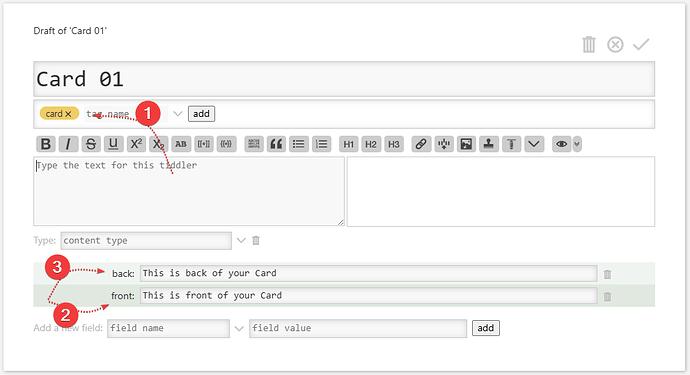Image resolution: width=690 pixels, height=375 pixels.
Task: Apply strikethrough formatting
Action: pos(91,144)
